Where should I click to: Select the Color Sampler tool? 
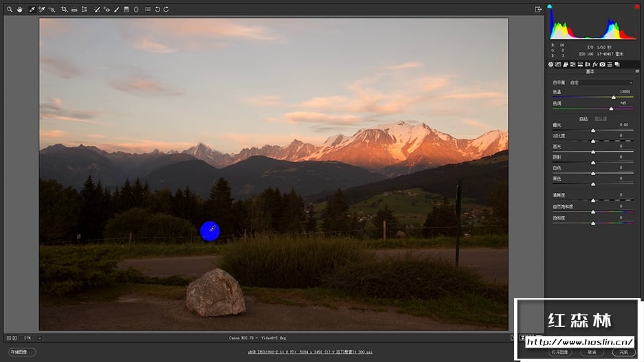(41, 10)
